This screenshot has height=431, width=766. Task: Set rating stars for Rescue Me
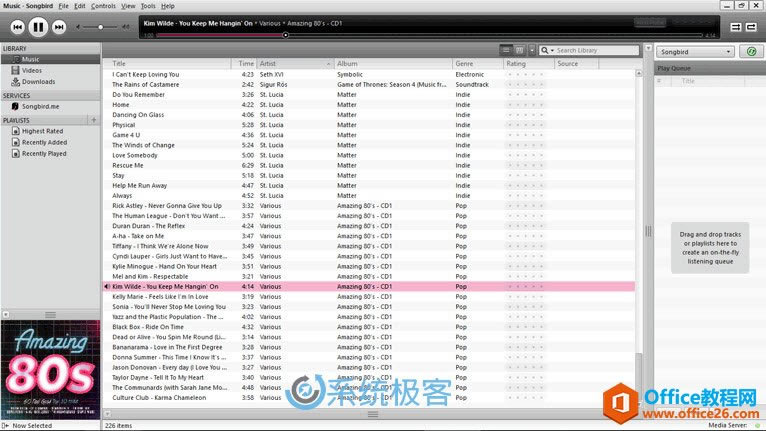(526, 165)
